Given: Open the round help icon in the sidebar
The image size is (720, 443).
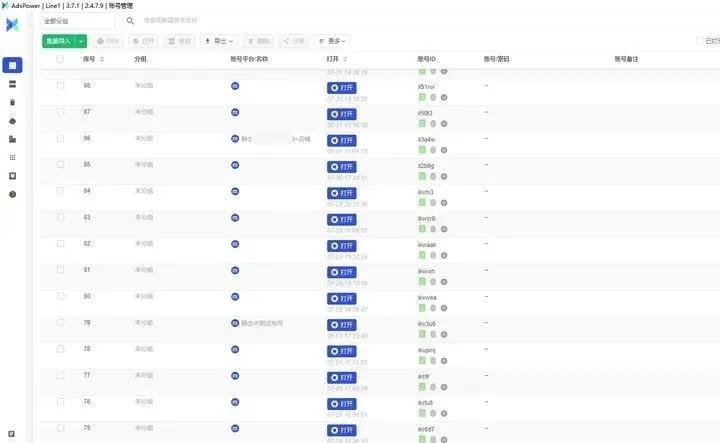Looking at the screenshot, I should pyautogui.click(x=12, y=194).
